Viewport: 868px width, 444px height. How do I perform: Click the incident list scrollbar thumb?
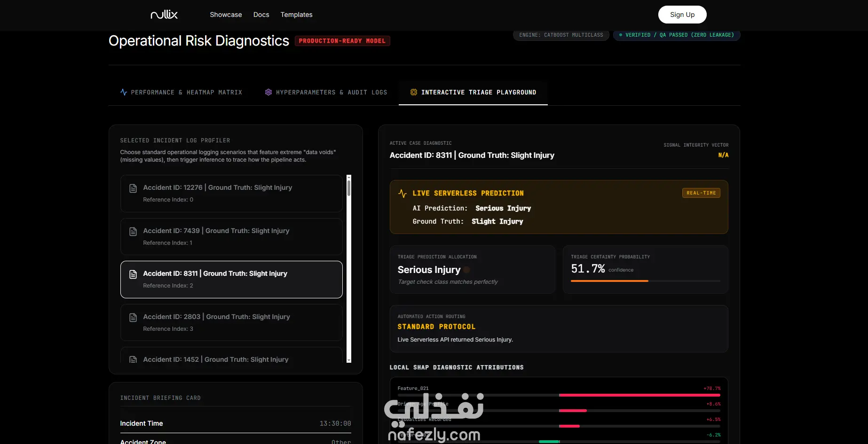[x=349, y=188]
